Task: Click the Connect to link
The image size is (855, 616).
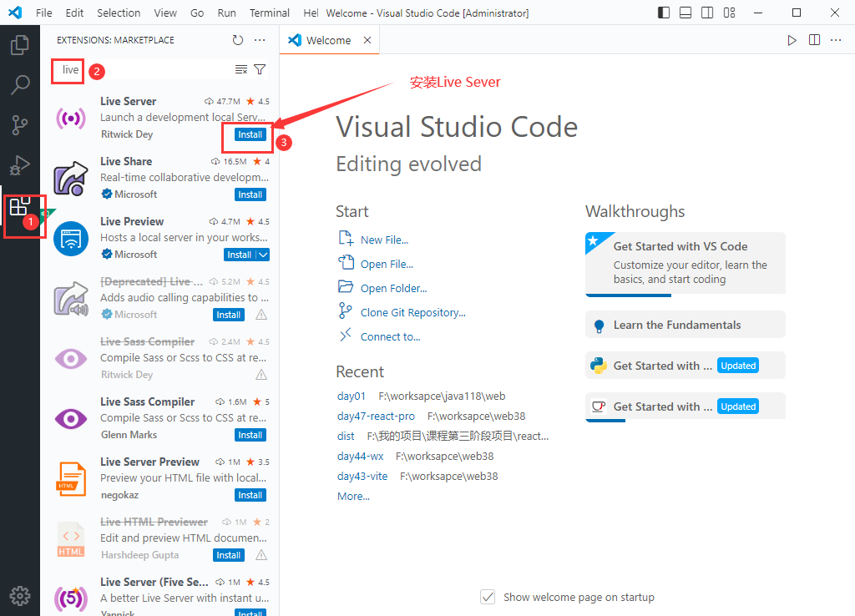Action: tap(391, 337)
